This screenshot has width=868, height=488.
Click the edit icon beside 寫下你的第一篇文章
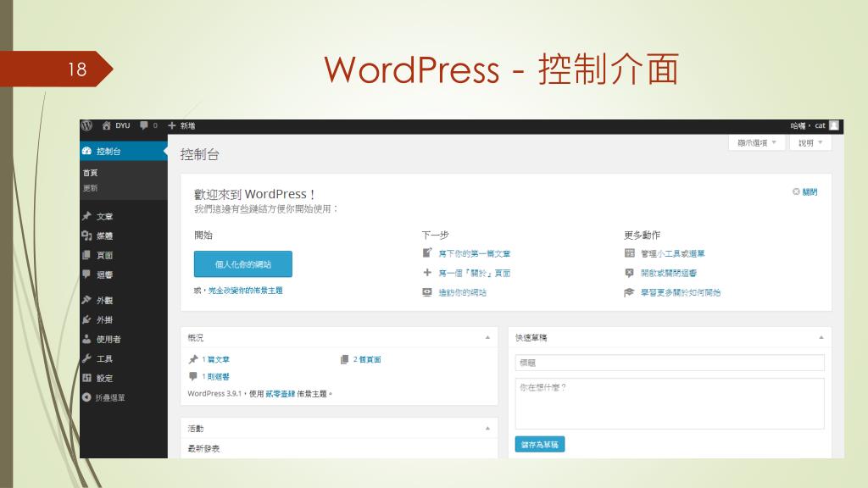427,252
